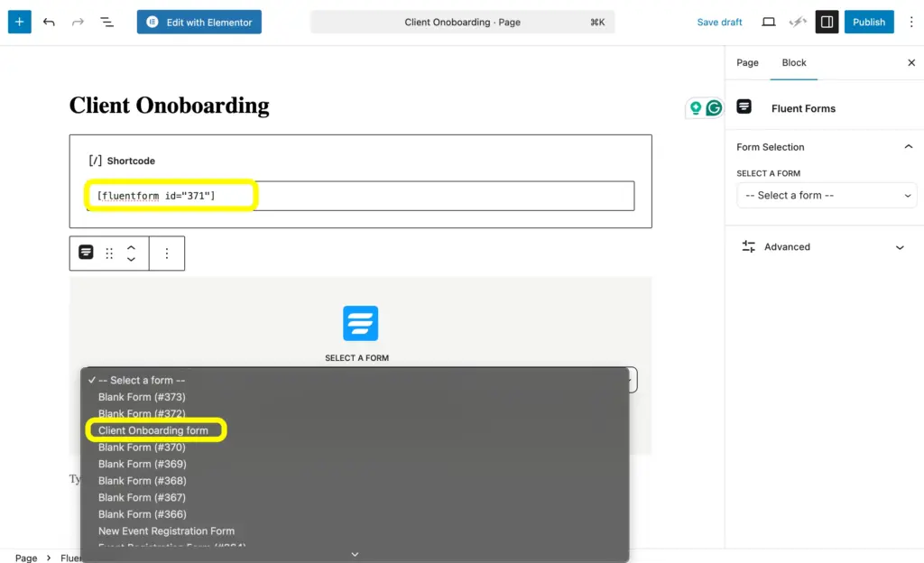
Task: Click the Fluent Forms block type toolbar icon
Action: (x=86, y=253)
